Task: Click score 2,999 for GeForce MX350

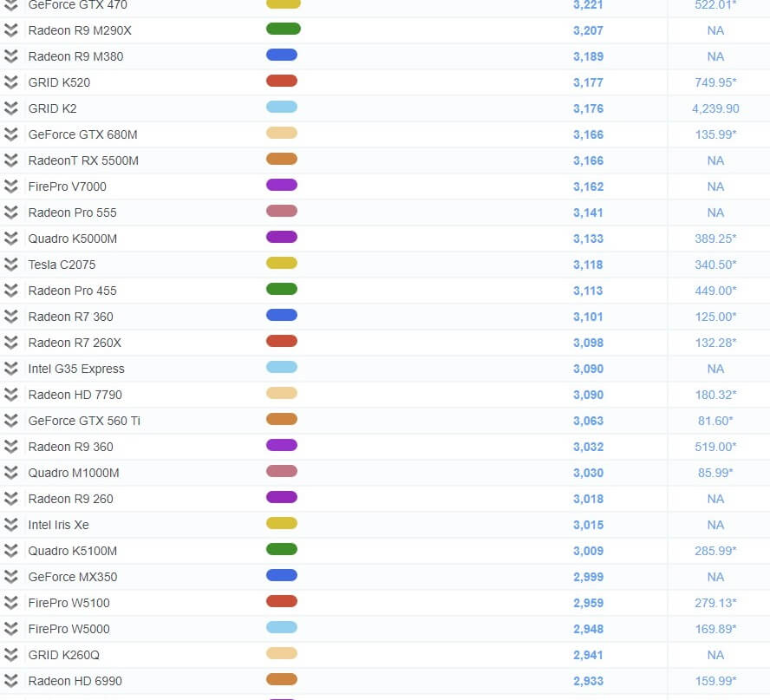Action: (588, 577)
